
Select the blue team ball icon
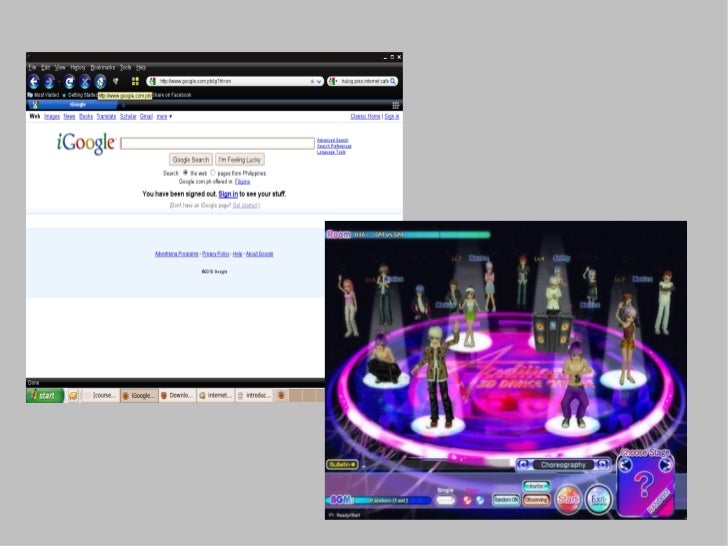(x=480, y=500)
